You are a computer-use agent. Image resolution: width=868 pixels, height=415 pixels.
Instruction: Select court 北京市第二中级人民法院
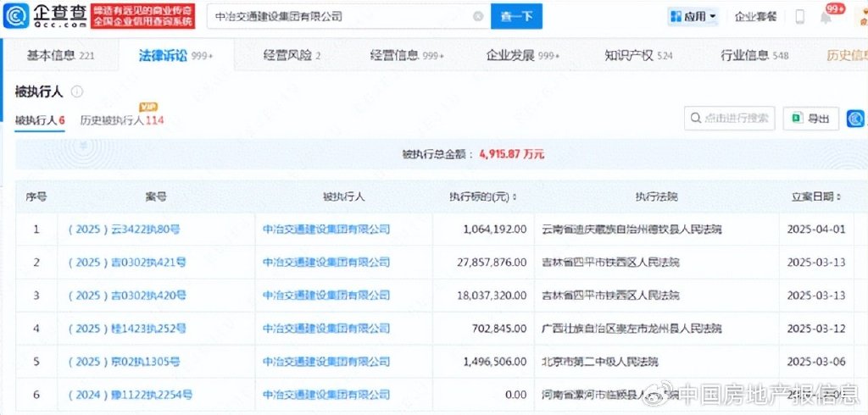(x=600, y=362)
